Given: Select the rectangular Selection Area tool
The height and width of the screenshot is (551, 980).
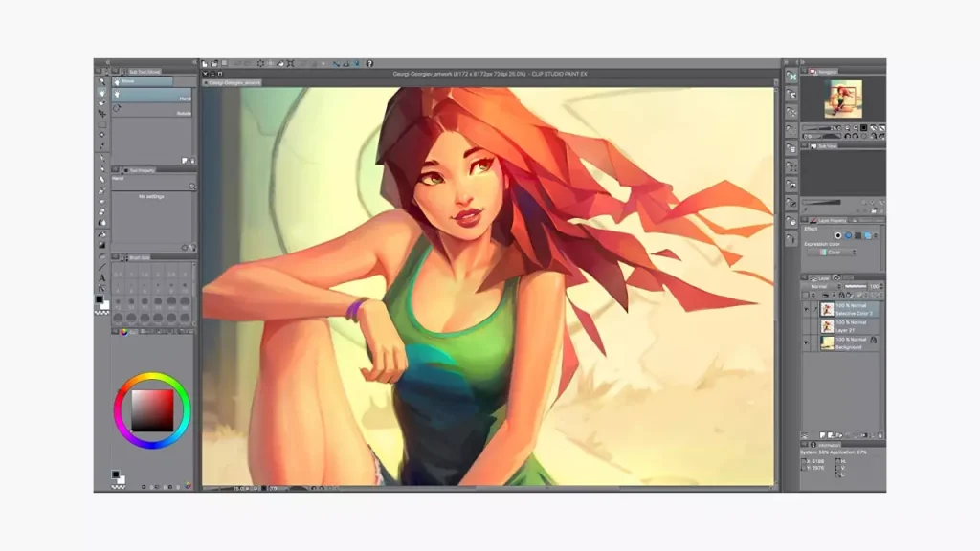Looking at the screenshot, I should (x=101, y=124).
